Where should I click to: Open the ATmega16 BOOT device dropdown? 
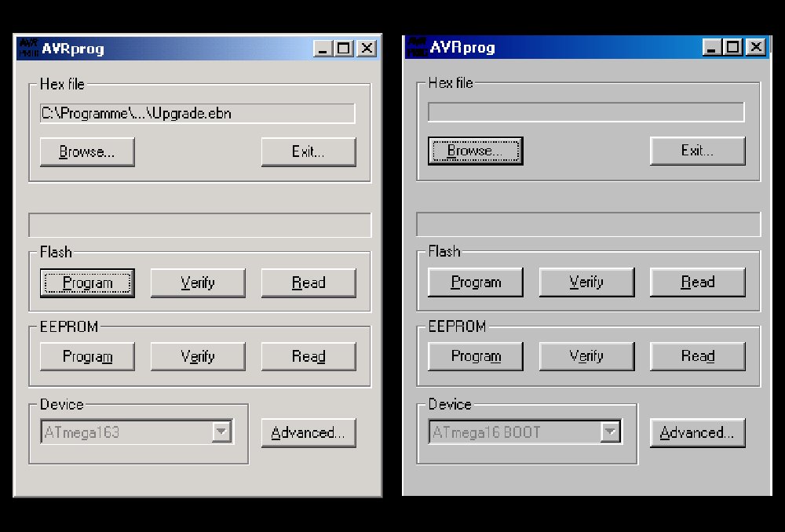tap(610, 432)
